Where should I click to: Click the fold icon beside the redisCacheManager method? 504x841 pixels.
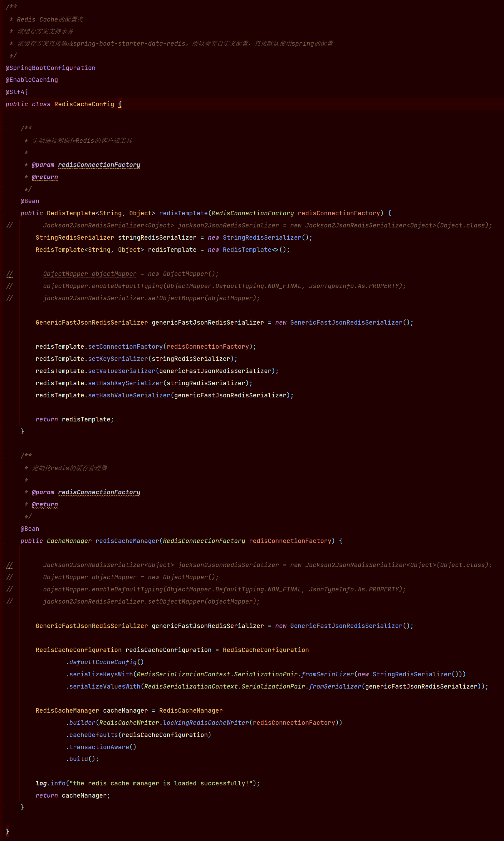click(x=3, y=541)
